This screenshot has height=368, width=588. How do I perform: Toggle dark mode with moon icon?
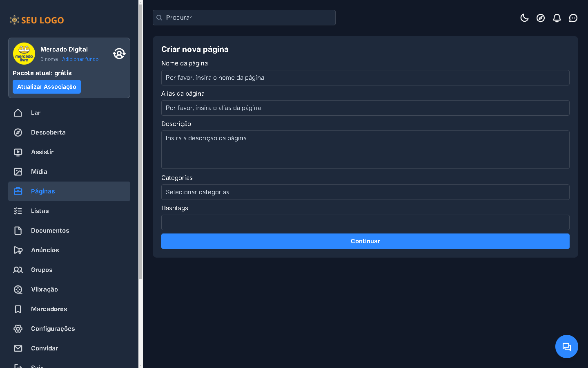(x=524, y=18)
